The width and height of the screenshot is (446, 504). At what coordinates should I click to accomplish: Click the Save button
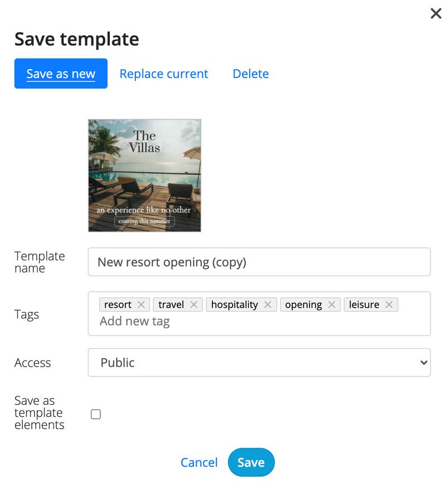[x=251, y=462]
